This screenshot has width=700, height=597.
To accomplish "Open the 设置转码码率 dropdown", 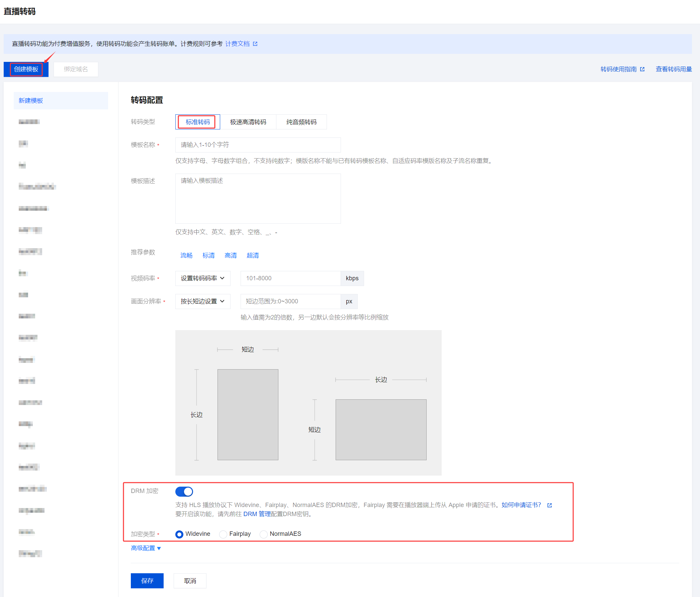I will coord(202,278).
